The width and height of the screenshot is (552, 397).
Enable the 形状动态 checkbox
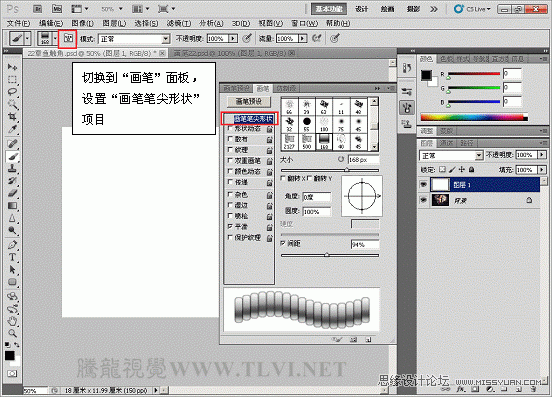[x=230, y=128]
